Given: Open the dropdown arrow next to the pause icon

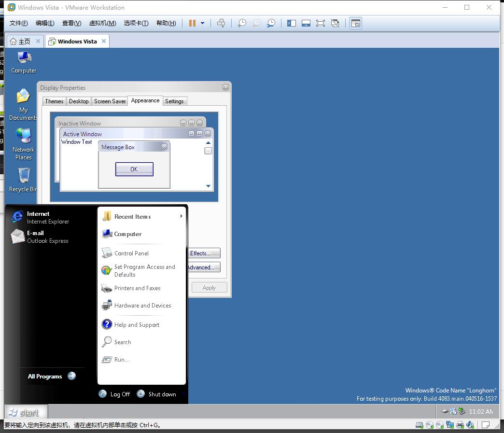Looking at the screenshot, I should click(202, 23).
